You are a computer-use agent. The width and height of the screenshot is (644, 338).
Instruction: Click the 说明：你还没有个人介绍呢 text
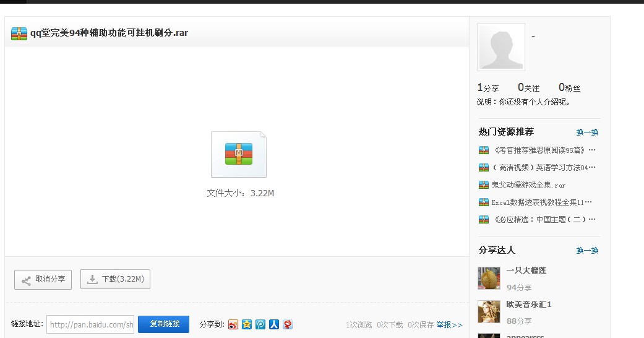pyautogui.click(x=523, y=102)
